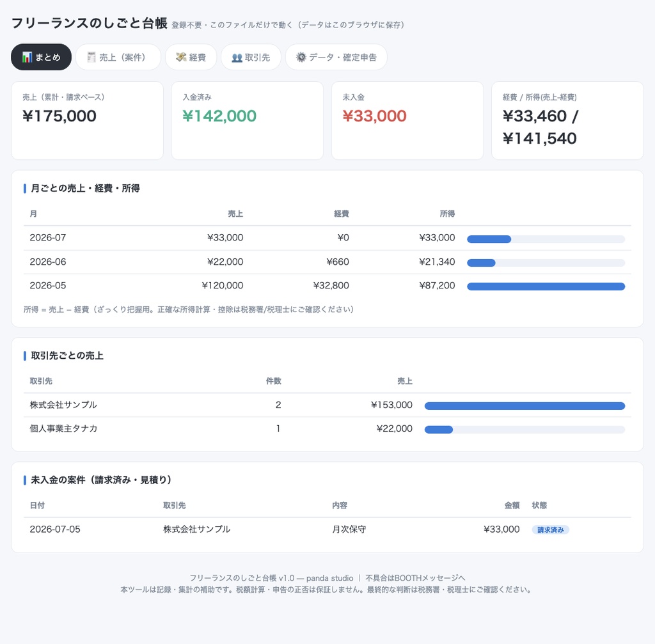This screenshot has height=644, width=655.
Task: Click 株式会社サンプル in unpaid projects table
Action: click(x=196, y=529)
